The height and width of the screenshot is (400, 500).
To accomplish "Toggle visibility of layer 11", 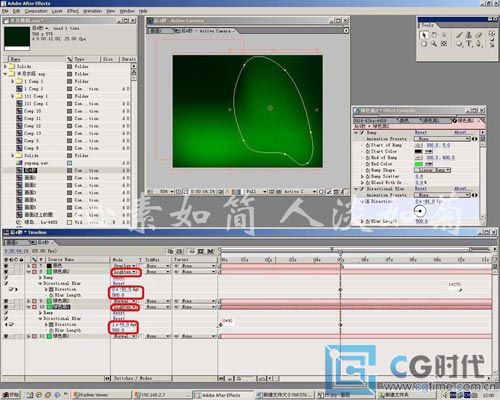I will click(6, 336).
